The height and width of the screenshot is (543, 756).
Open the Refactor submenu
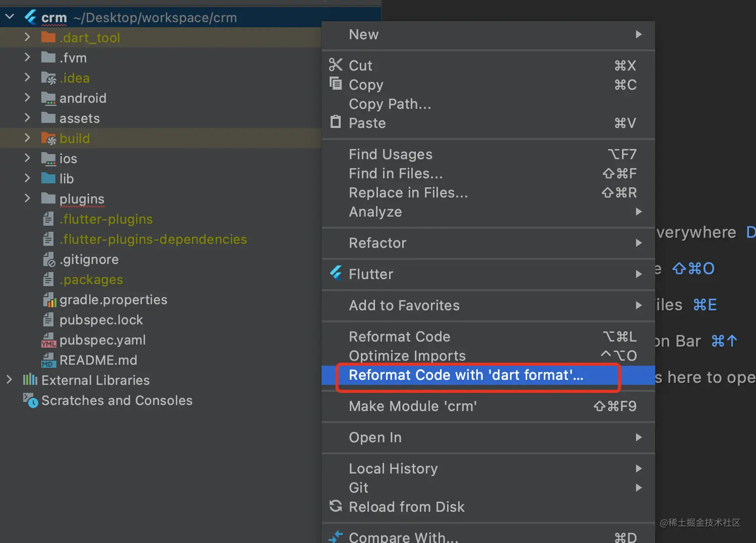pos(488,243)
